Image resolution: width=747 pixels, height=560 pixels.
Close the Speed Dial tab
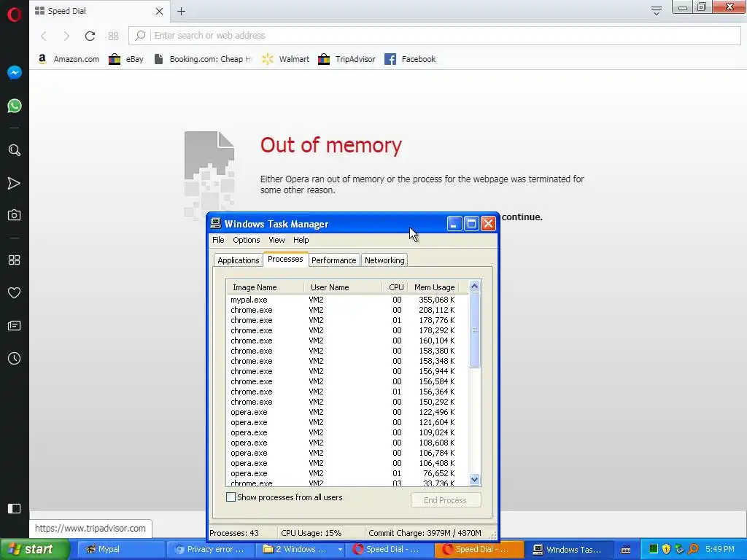tap(159, 11)
